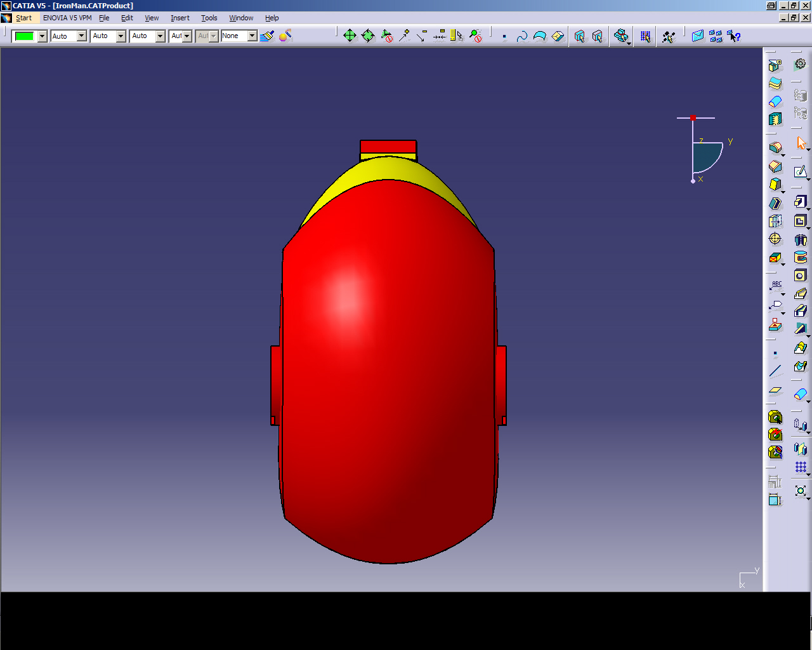Click the green notebook icon

point(775,119)
